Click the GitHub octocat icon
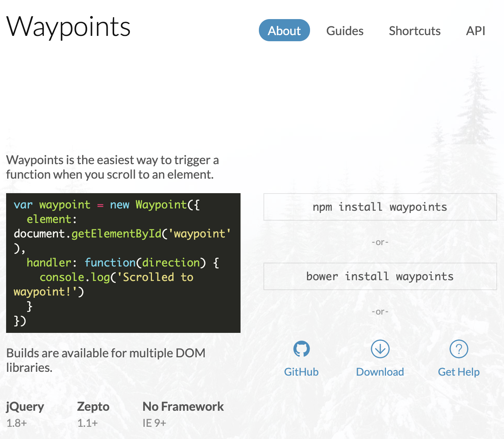Image resolution: width=504 pixels, height=439 pixels. coord(302,349)
